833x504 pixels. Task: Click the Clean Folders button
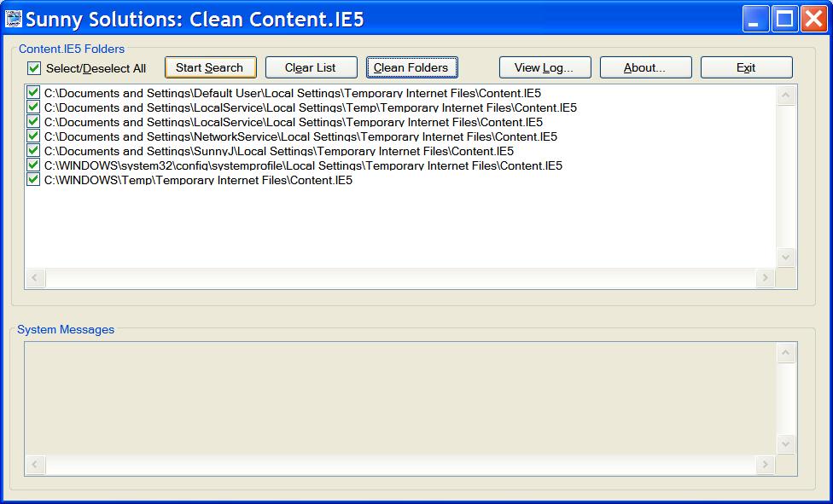(x=411, y=67)
